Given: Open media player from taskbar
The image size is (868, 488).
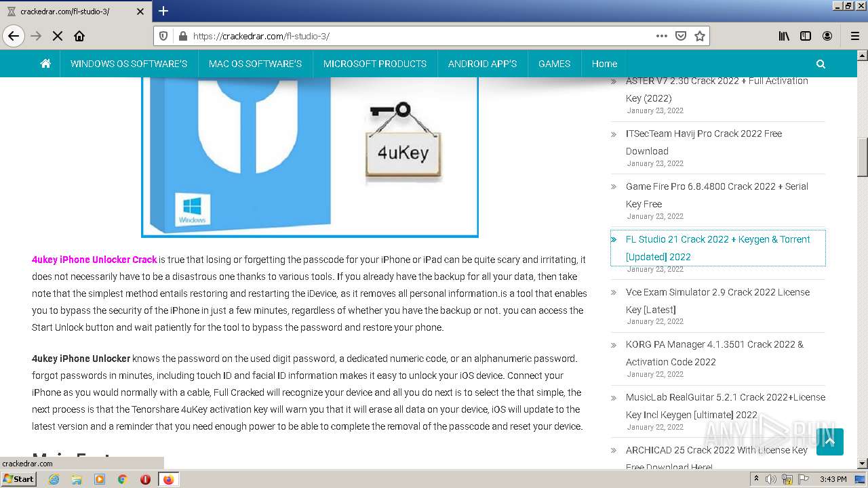Looking at the screenshot, I should (100, 479).
